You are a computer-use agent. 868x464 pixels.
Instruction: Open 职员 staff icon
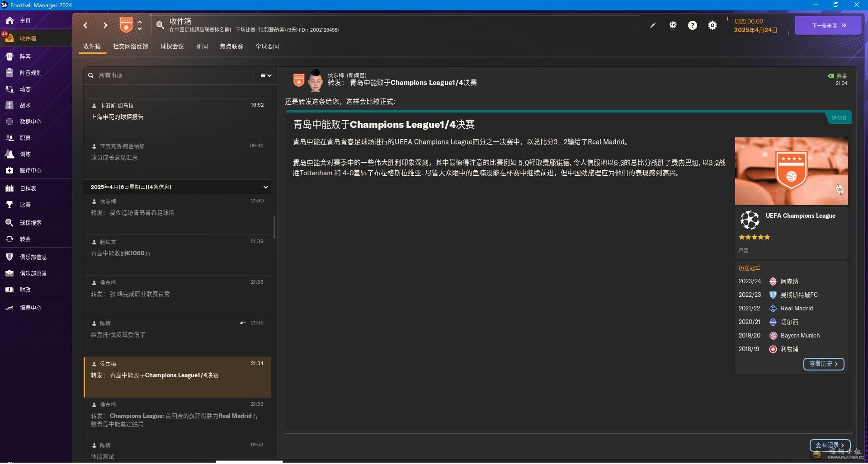(x=9, y=138)
